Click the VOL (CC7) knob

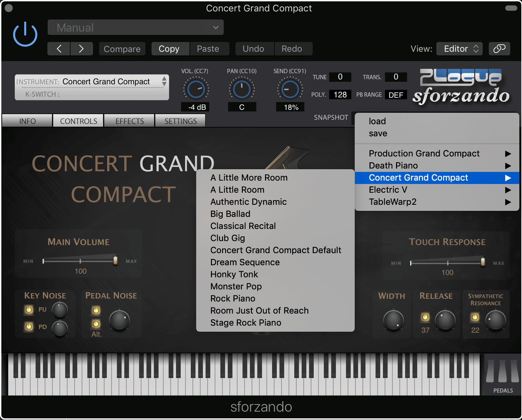pos(196,89)
